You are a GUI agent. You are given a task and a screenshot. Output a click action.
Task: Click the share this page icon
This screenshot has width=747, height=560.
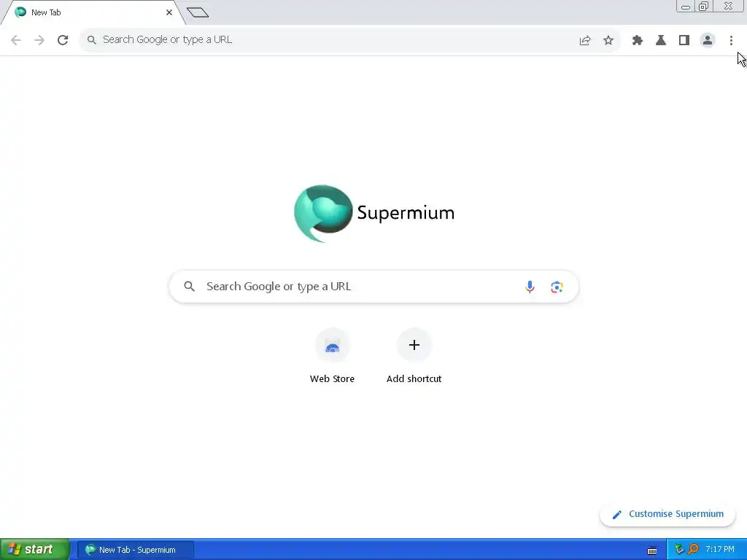pos(584,41)
